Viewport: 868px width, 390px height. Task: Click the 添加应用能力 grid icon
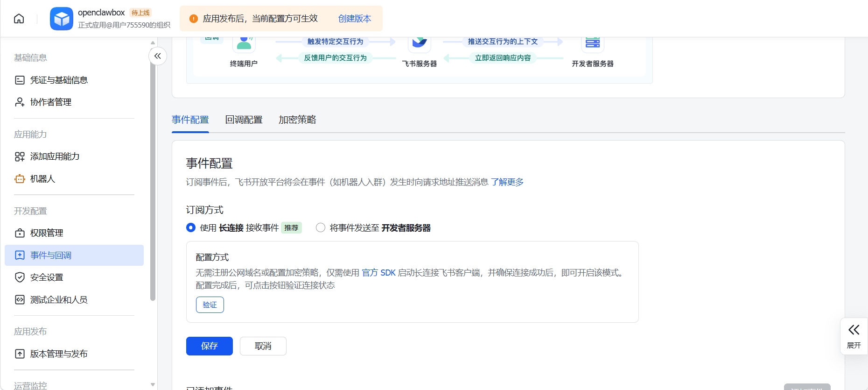(x=20, y=156)
